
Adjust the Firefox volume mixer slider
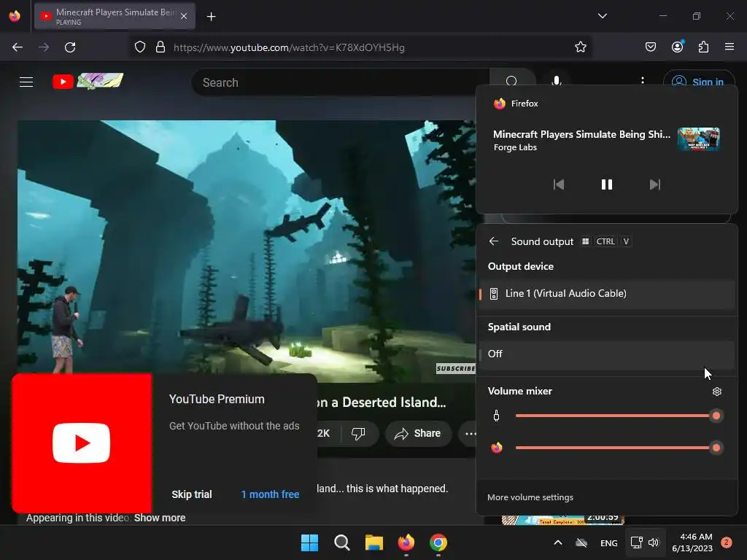point(619,448)
